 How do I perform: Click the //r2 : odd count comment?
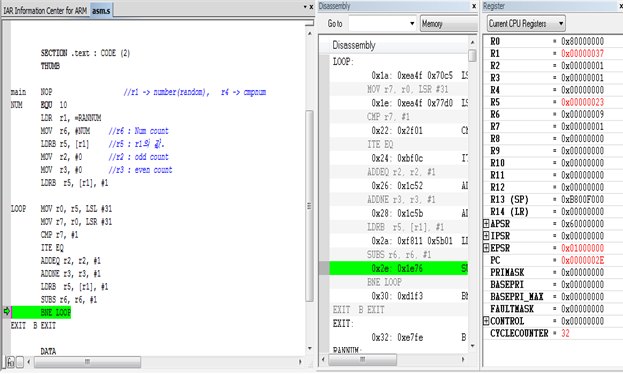point(139,157)
